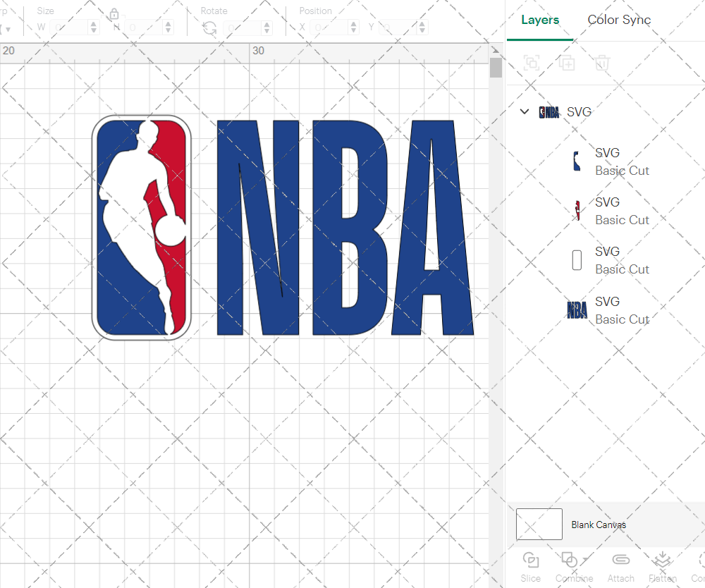This screenshot has height=588, width=705.
Task: Click the Width input field
Action: [70, 27]
